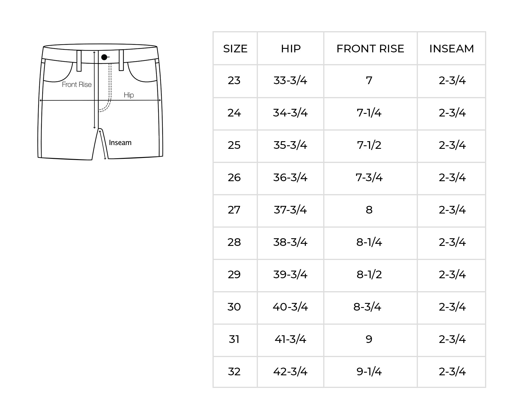Click hip value 42-3/4
The height and width of the screenshot is (420, 525).
pos(290,371)
